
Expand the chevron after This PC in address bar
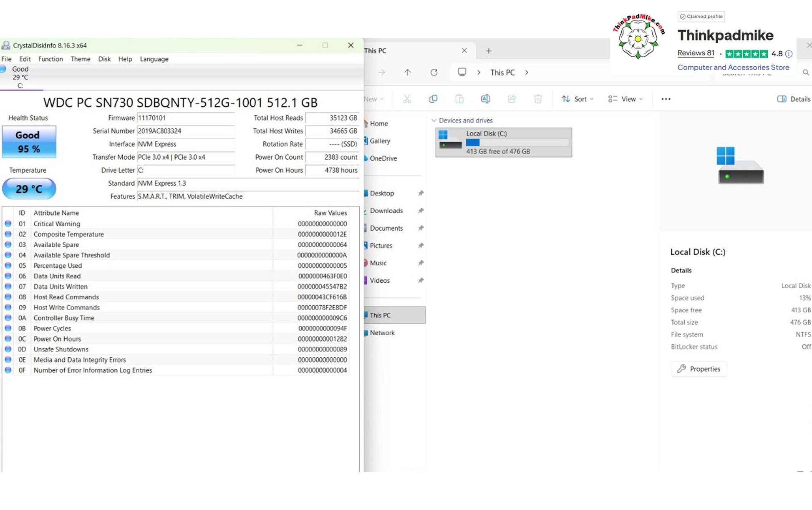(x=527, y=72)
